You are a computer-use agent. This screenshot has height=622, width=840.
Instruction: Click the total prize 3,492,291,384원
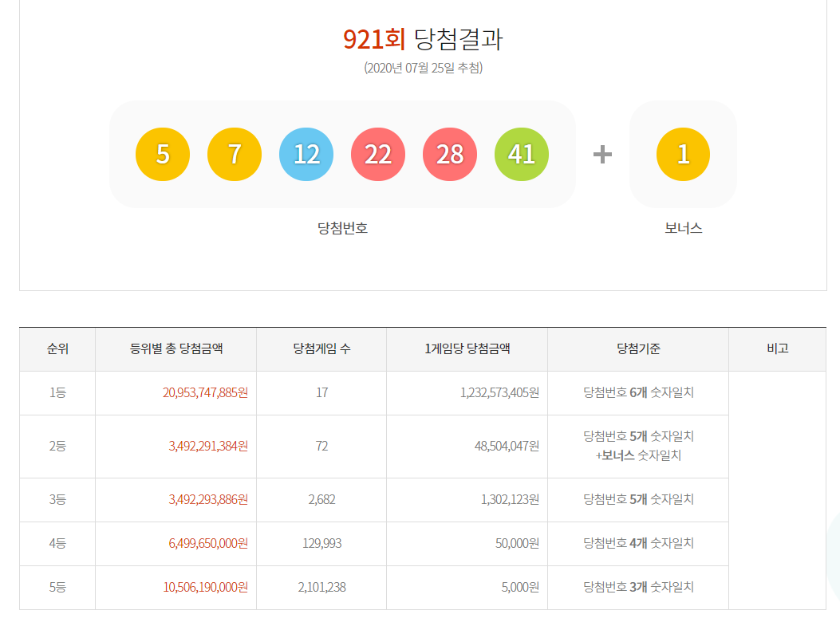[208, 447]
